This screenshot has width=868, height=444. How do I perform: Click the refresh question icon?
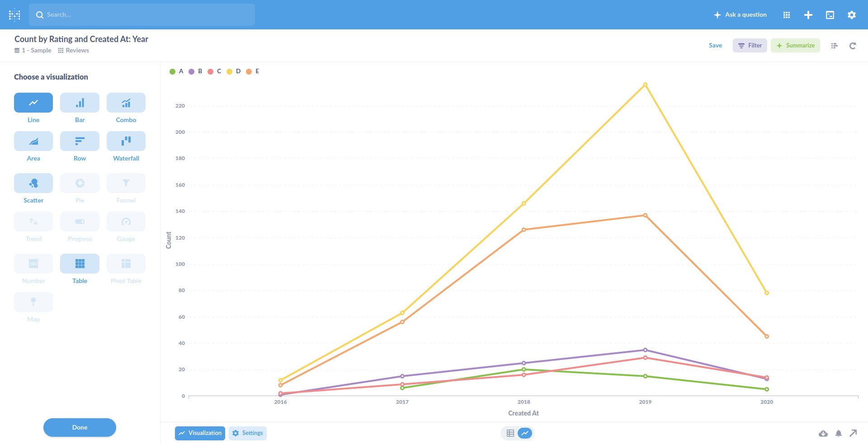pyautogui.click(x=853, y=46)
